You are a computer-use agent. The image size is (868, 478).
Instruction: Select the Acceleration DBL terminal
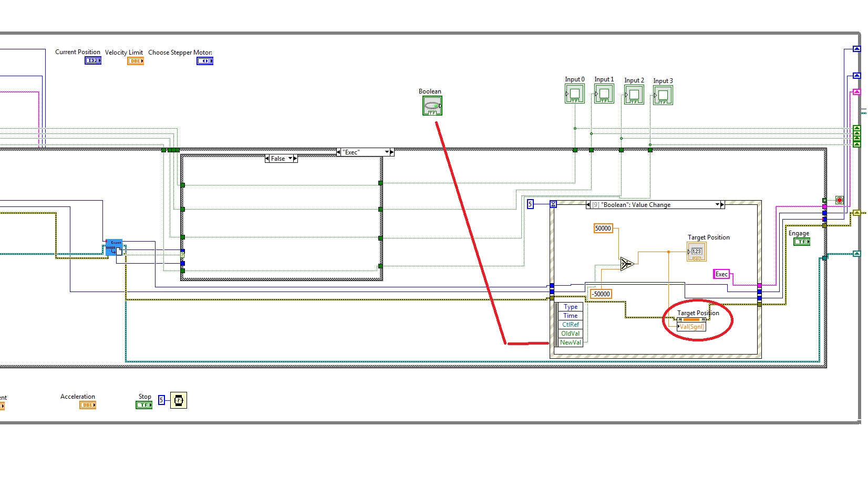click(x=88, y=405)
